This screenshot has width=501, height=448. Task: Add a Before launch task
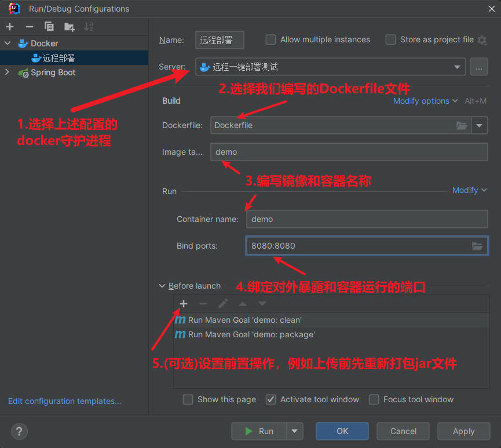(x=184, y=304)
